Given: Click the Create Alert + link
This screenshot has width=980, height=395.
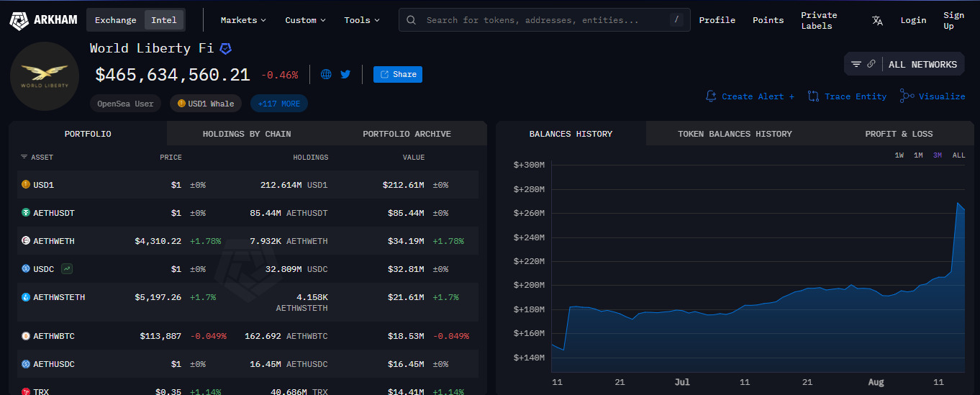Looking at the screenshot, I should pyautogui.click(x=750, y=96).
